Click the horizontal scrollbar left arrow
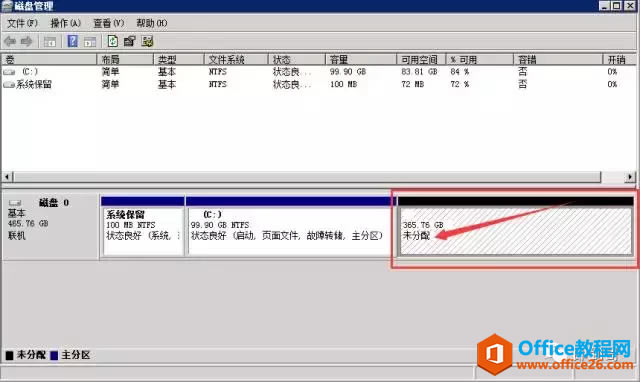Image resolution: width=640 pixels, height=382 pixels. 7,177
